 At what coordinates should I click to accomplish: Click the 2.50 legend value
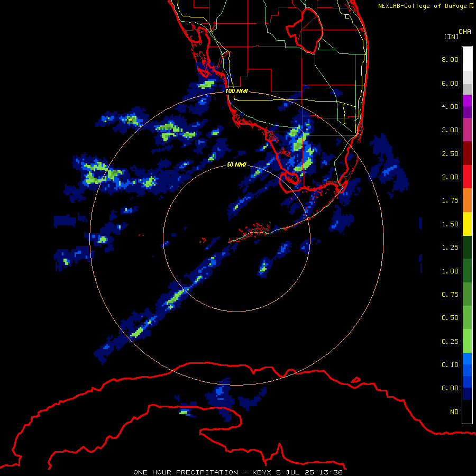[x=450, y=153]
